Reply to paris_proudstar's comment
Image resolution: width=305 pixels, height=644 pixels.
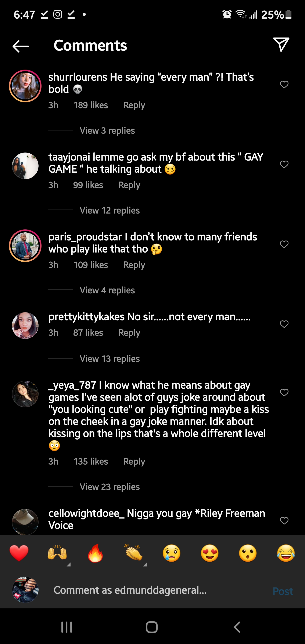click(134, 265)
